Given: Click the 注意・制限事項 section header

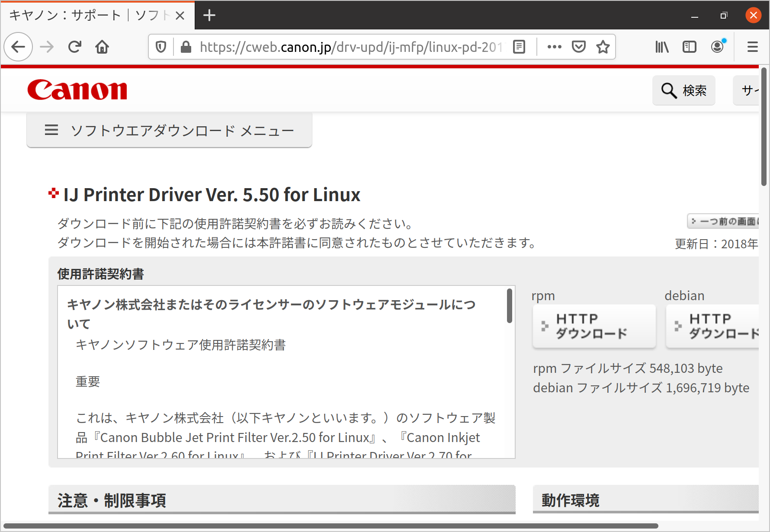Looking at the screenshot, I should (x=282, y=500).
